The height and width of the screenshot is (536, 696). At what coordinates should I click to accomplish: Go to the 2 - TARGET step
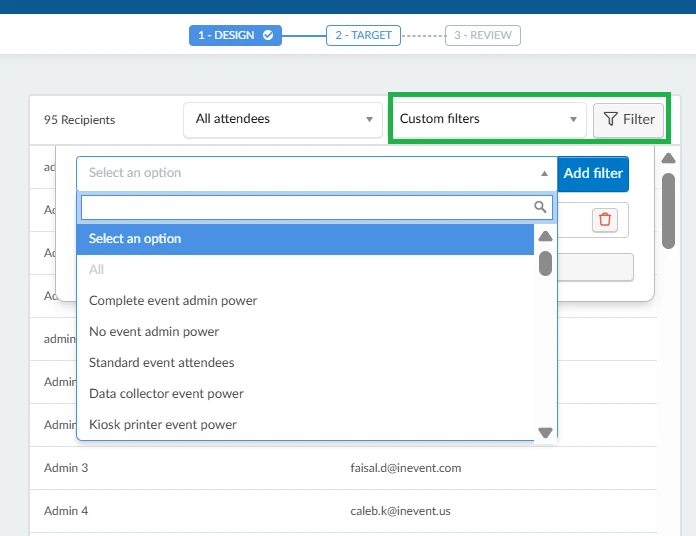coord(363,36)
